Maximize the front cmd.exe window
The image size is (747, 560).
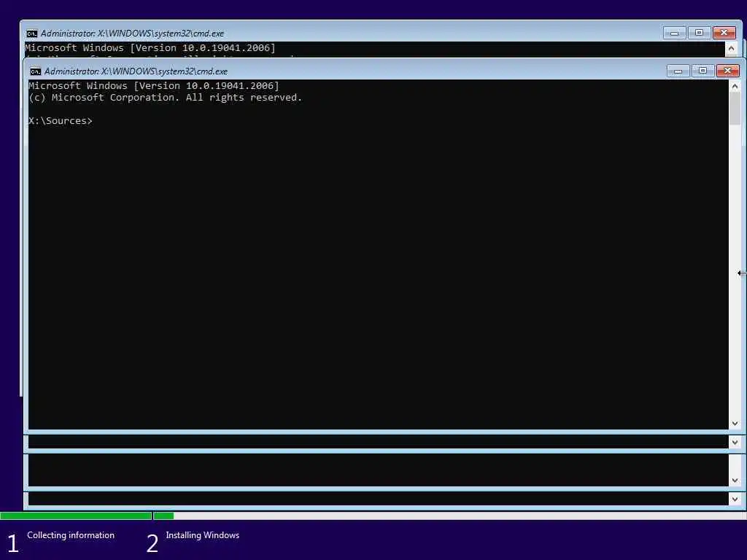(703, 71)
